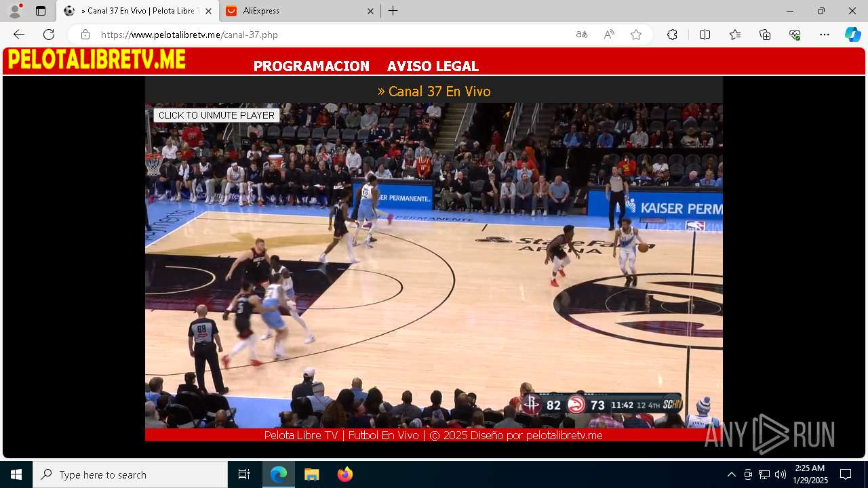View site information lock icon
This screenshot has width=868, height=488.
pos(85,35)
